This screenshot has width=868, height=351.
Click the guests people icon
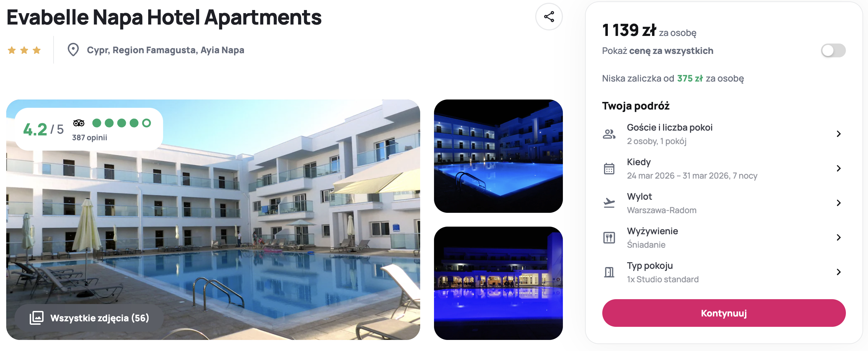pyautogui.click(x=609, y=134)
